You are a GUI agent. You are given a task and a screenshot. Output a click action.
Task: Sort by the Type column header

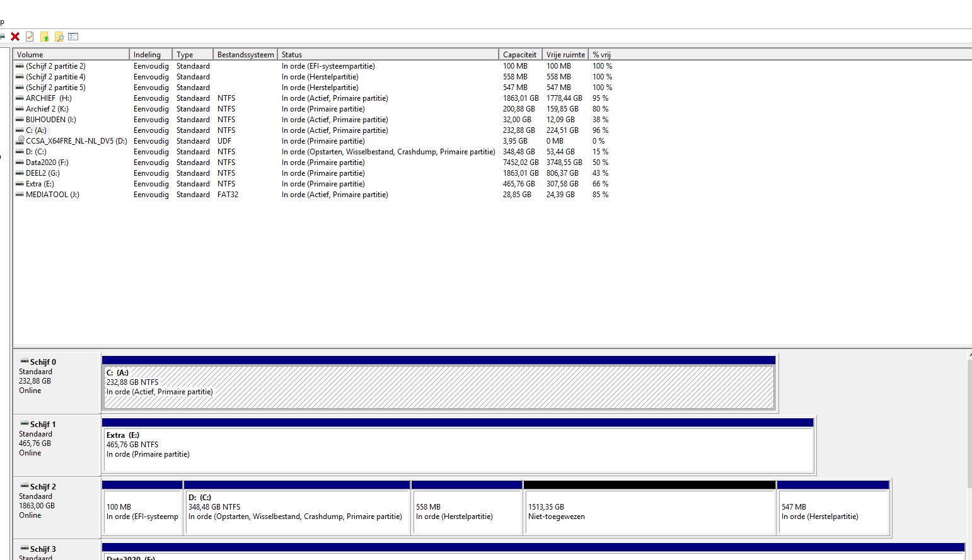(193, 55)
